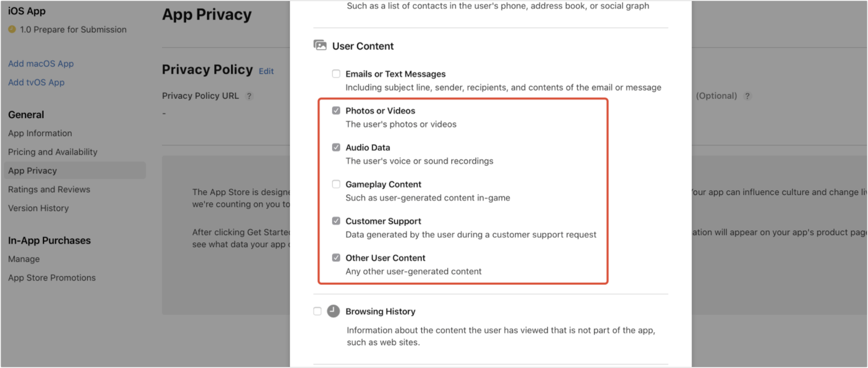Uncheck the Photos or Videos checkbox

click(336, 111)
